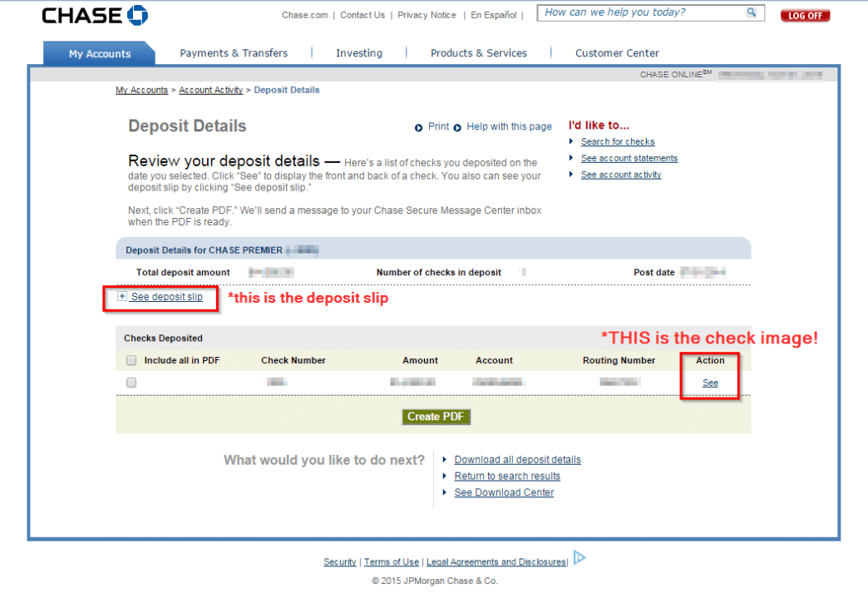Click the Print bullet icon

[x=418, y=127]
